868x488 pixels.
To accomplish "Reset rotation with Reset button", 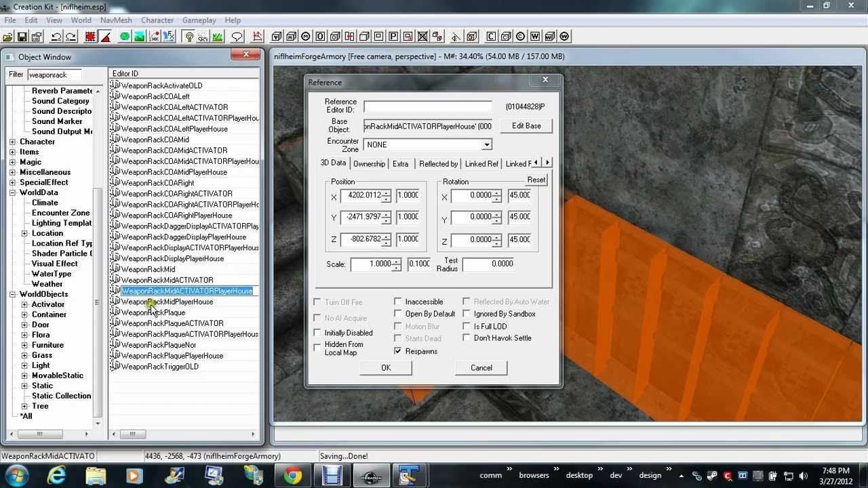I will coord(536,180).
